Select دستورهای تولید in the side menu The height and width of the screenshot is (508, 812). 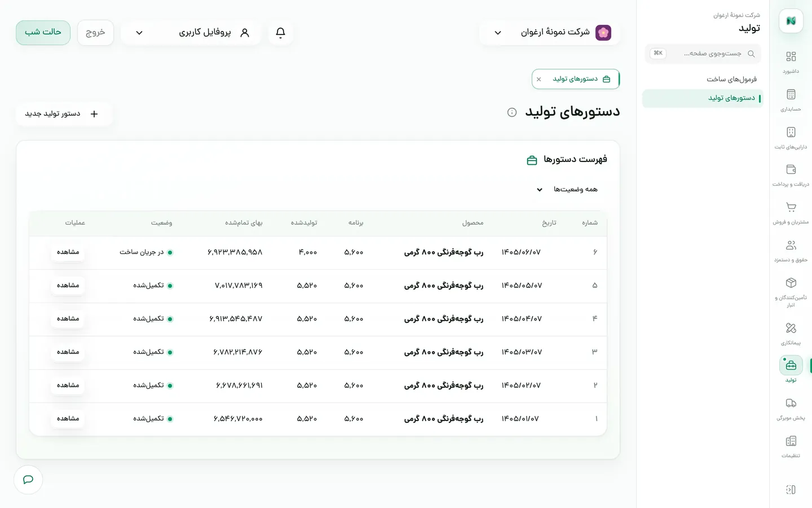point(703,98)
